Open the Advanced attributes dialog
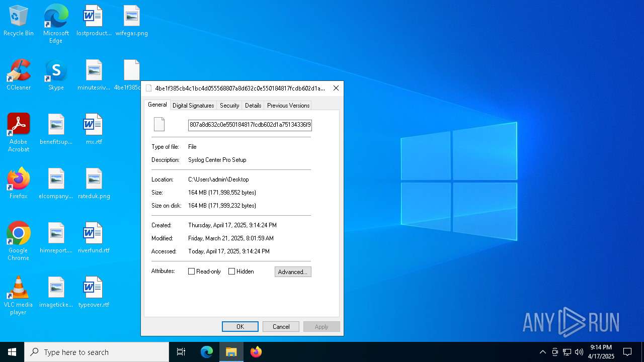The height and width of the screenshot is (362, 644). pos(293,272)
